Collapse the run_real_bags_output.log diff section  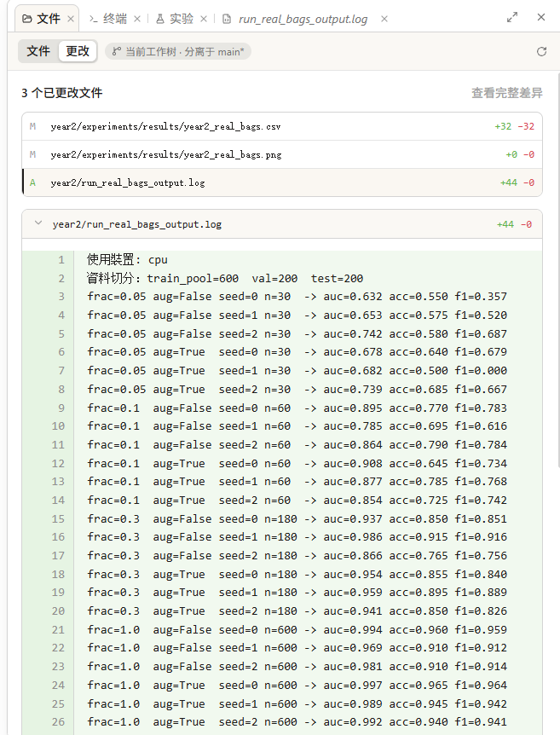pyautogui.click(x=38, y=223)
